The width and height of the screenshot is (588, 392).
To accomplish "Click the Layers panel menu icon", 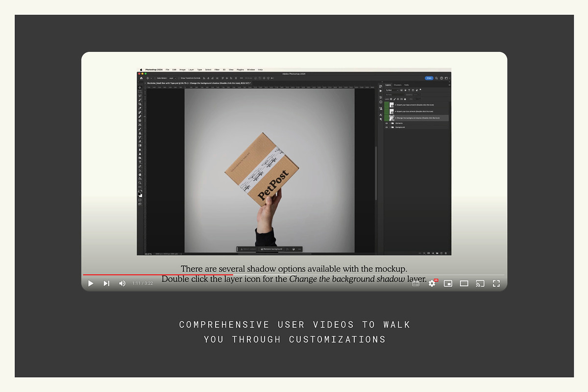I will pyautogui.click(x=449, y=85).
